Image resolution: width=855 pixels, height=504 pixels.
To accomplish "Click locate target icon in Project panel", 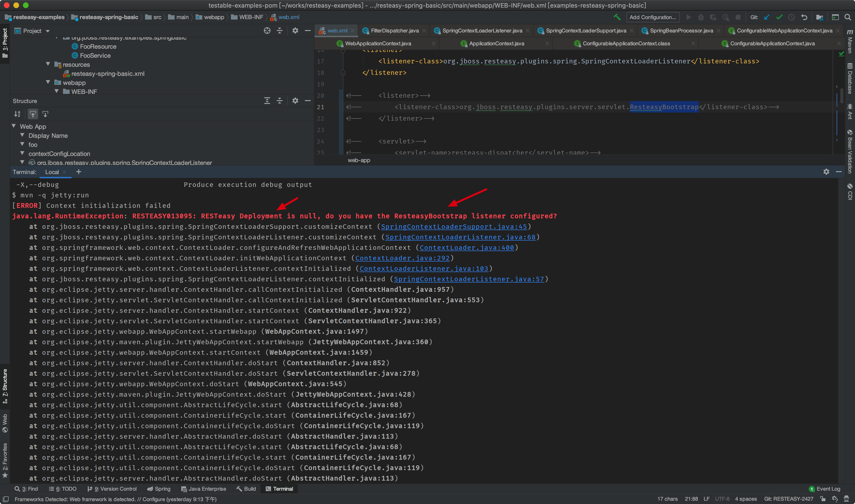I will click(x=267, y=31).
